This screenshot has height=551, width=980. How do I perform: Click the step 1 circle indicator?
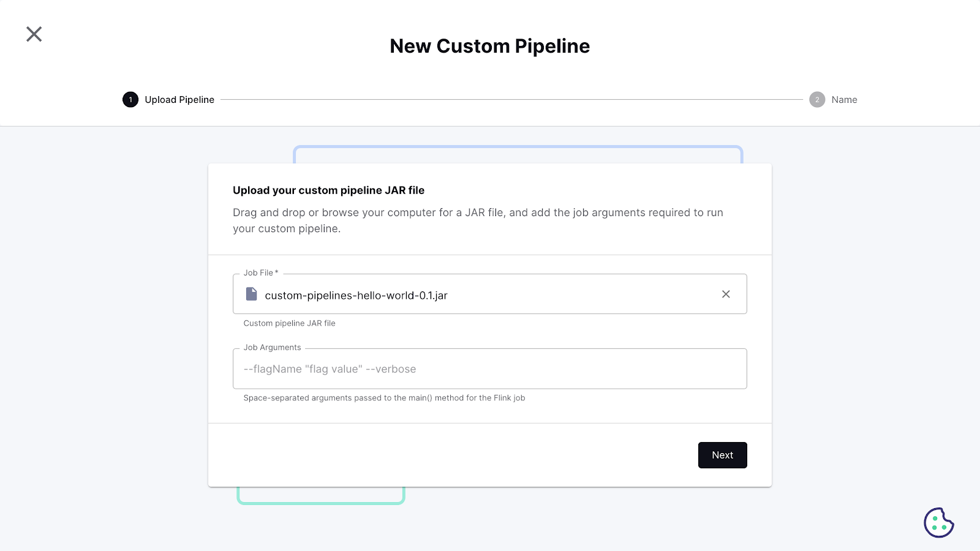point(130,99)
